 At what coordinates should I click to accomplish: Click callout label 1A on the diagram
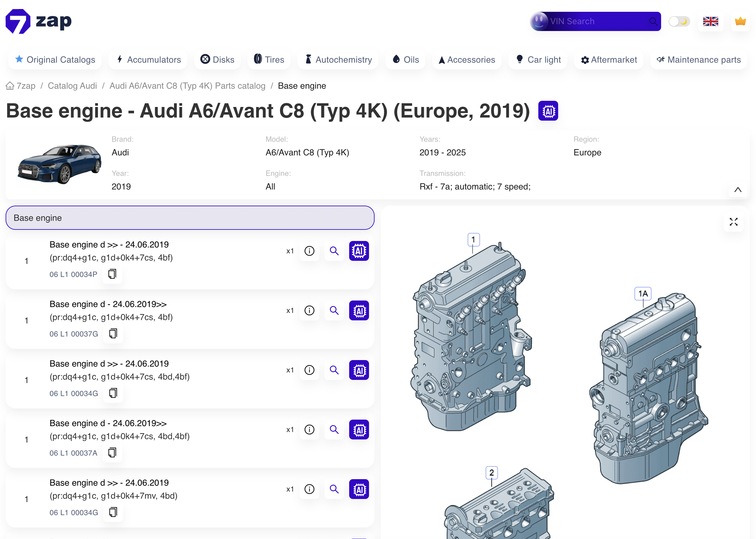[x=643, y=293]
